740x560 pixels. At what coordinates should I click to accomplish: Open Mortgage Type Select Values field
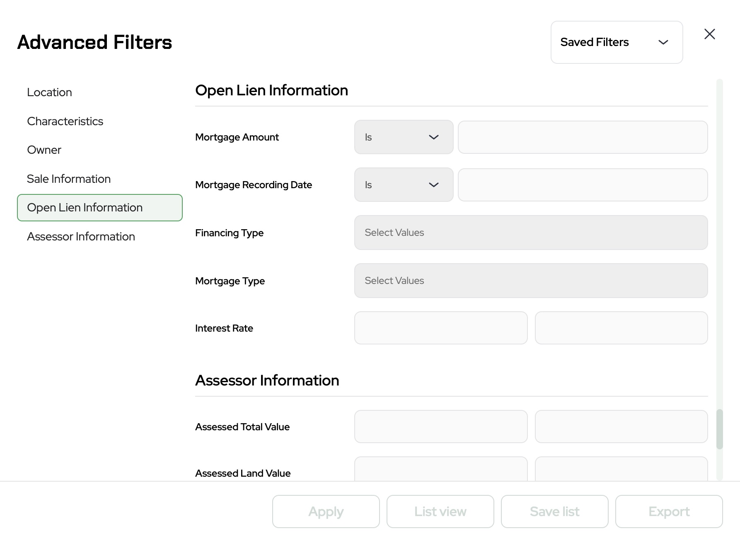click(530, 281)
